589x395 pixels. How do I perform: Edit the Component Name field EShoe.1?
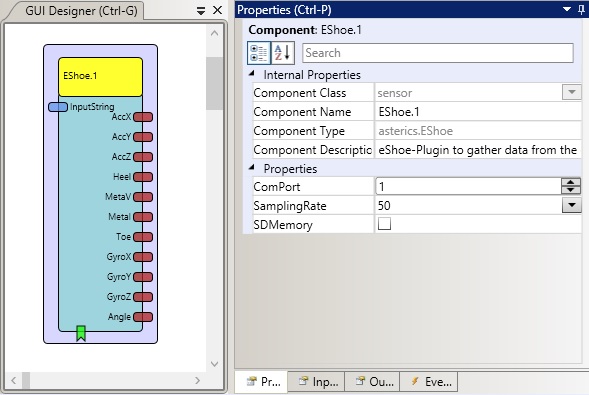[478, 112]
